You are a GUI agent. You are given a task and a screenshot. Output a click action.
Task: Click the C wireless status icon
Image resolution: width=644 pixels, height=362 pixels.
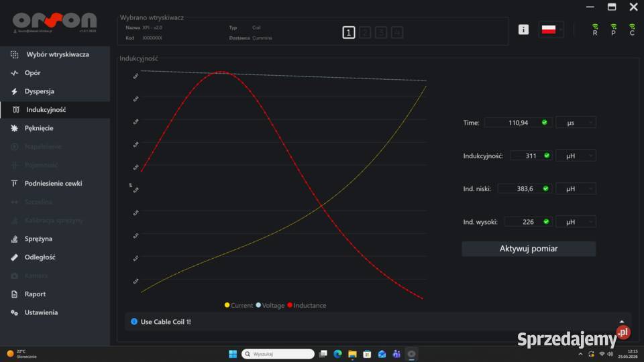pyautogui.click(x=632, y=29)
